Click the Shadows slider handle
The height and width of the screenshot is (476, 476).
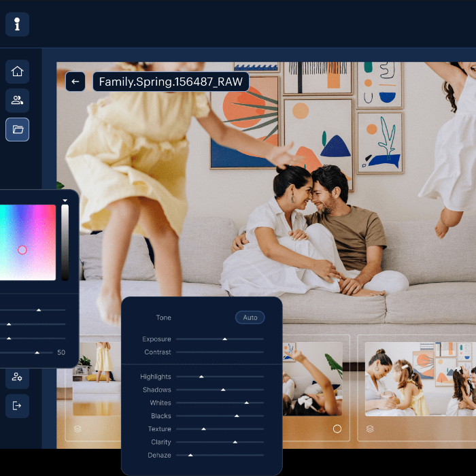click(223, 390)
